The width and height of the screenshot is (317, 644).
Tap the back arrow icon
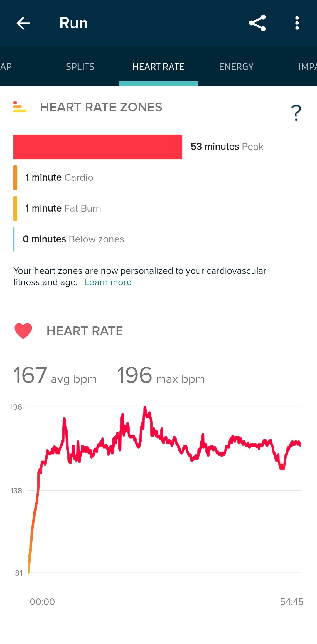point(23,23)
